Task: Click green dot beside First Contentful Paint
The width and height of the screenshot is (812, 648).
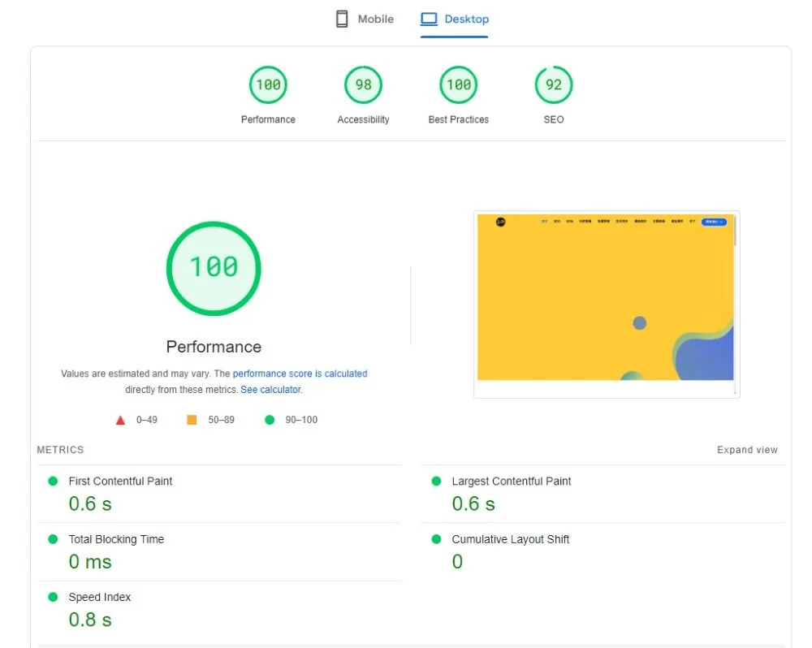Action: click(53, 482)
